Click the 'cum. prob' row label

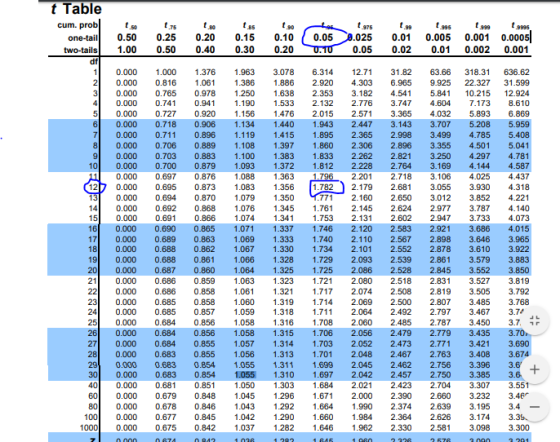coord(78,25)
